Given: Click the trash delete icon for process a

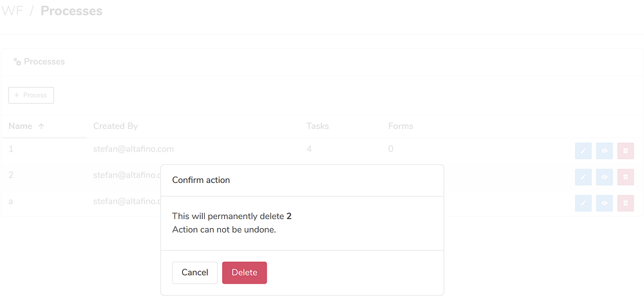Looking at the screenshot, I should (x=625, y=203).
